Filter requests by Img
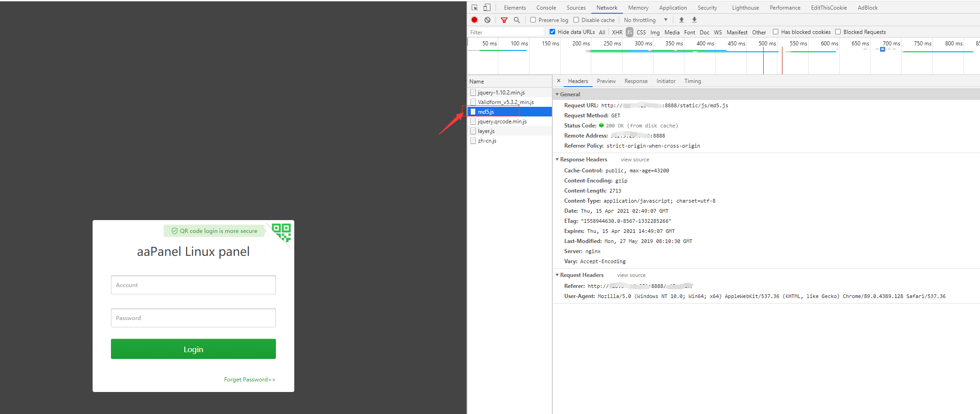 click(x=655, y=33)
